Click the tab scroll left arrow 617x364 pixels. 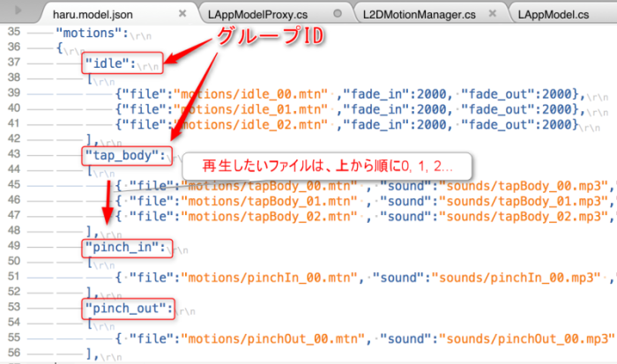coord(19,11)
